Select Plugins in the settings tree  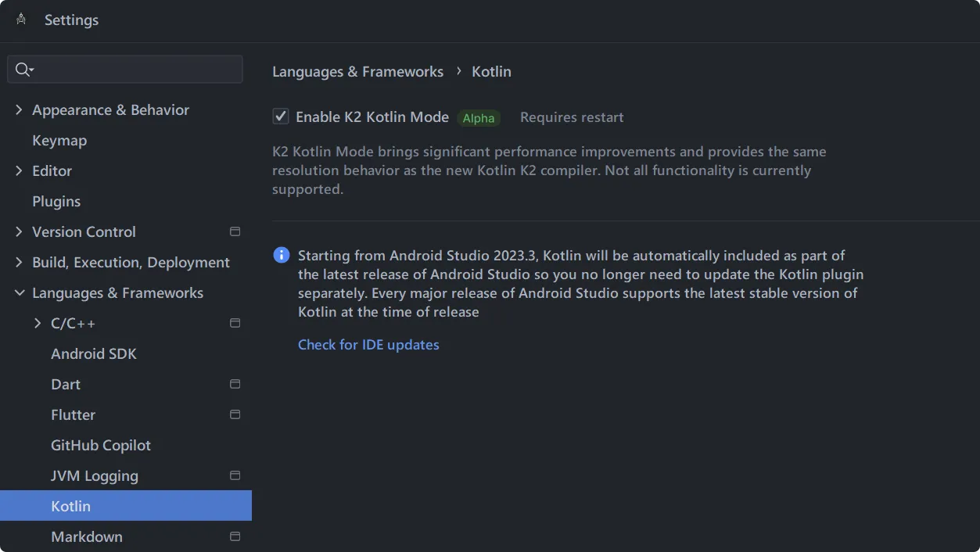coord(56,202)
